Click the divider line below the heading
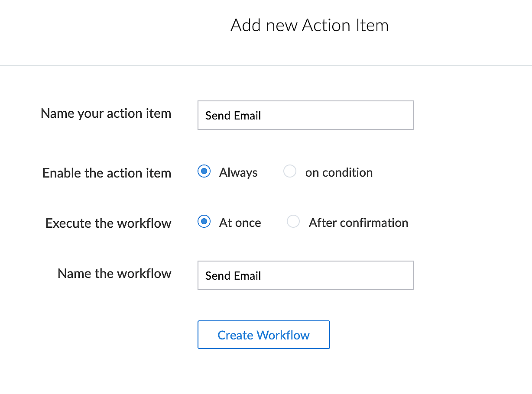 click(x=266, y=65)
